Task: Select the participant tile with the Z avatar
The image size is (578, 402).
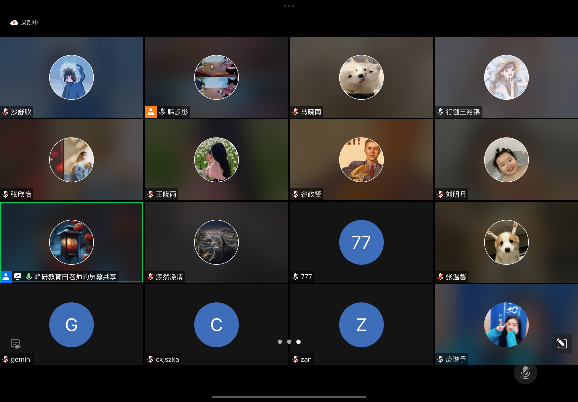Action: 361,325
